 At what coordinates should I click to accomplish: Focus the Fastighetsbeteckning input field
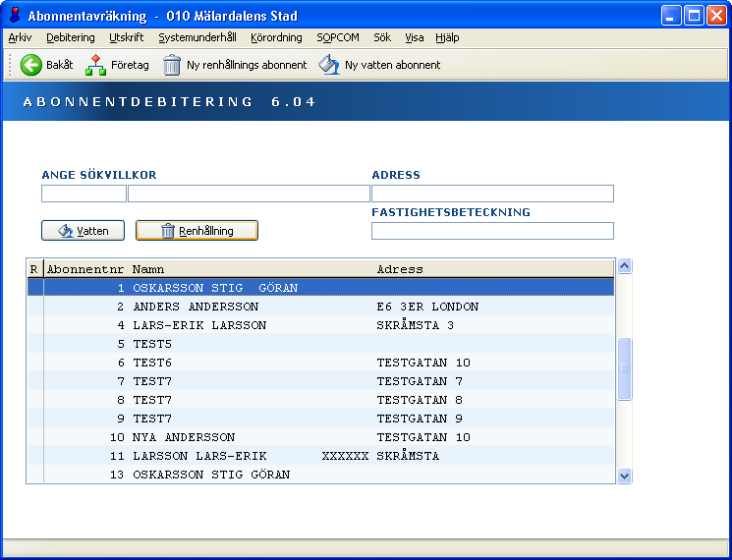point(492,231)
